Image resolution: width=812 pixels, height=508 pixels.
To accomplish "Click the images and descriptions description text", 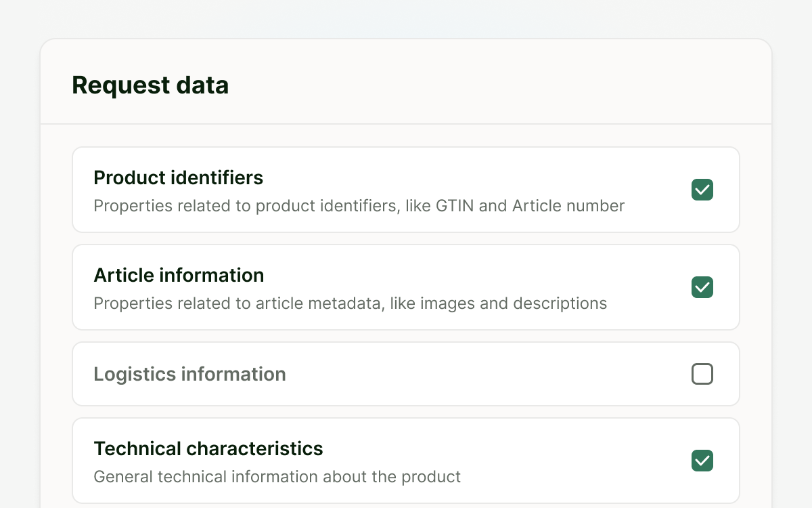I will tap(350, 303).
